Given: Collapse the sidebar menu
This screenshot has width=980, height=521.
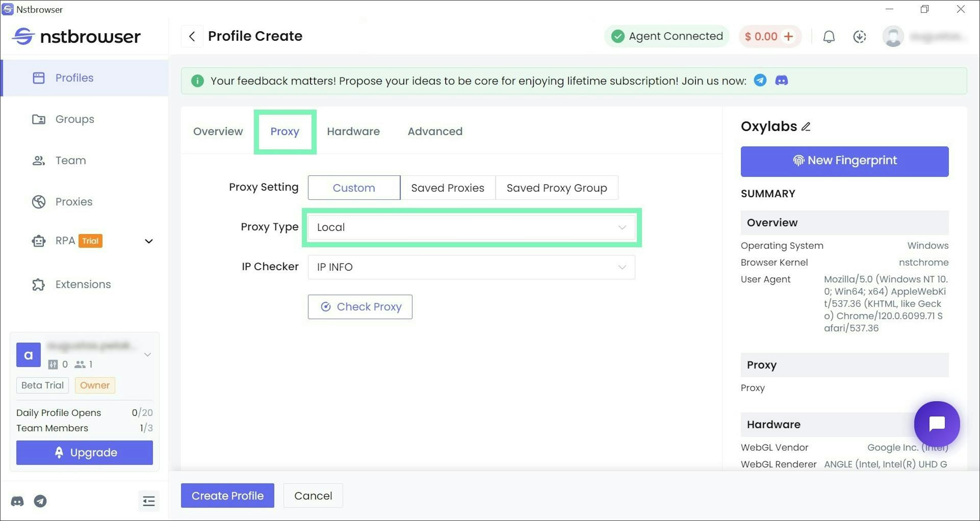Looking at the screenshot, I should tap(149, 501).
